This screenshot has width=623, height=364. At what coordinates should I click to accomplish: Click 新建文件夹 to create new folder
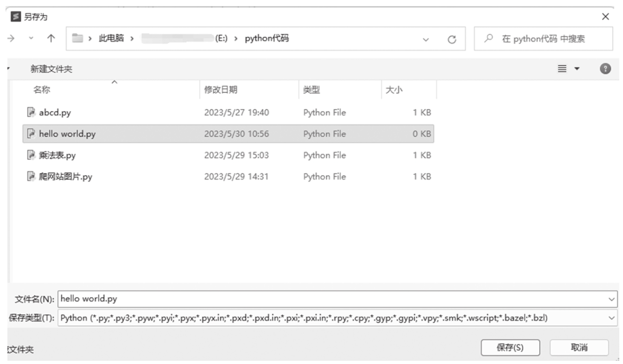(51, 69)
